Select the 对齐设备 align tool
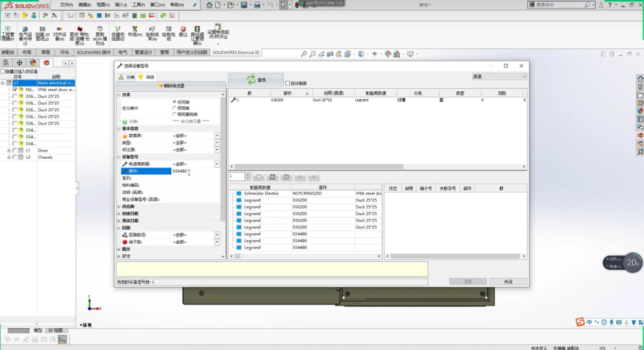 (x=59, y=34)
